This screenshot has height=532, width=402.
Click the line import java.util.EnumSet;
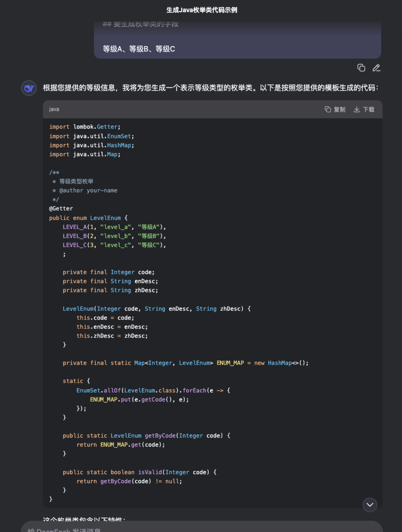[92, 136]
